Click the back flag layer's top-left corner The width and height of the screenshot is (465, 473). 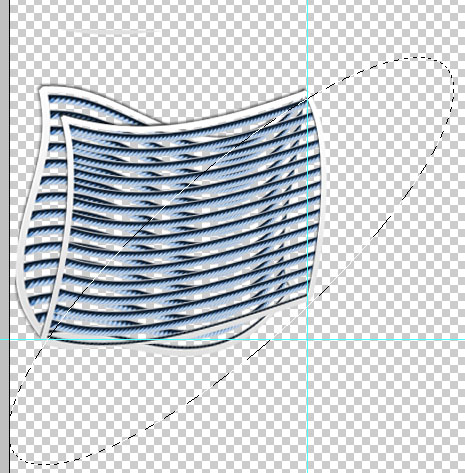tap(43, 90)
